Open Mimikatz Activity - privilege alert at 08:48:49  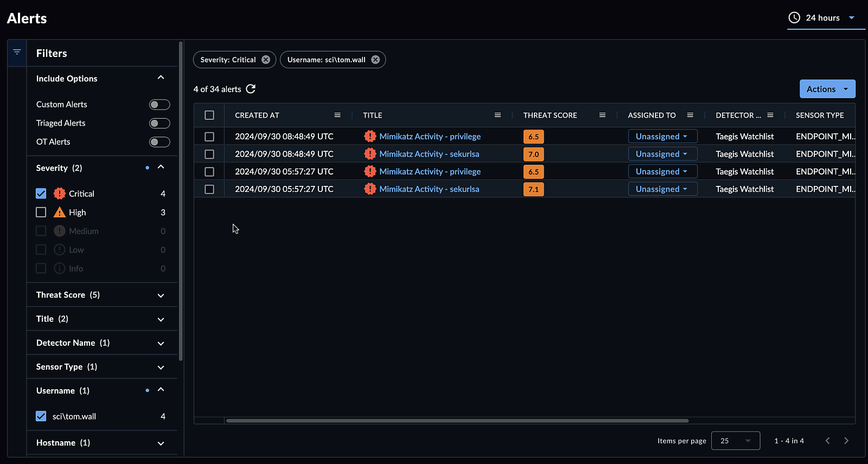[430, 137]
